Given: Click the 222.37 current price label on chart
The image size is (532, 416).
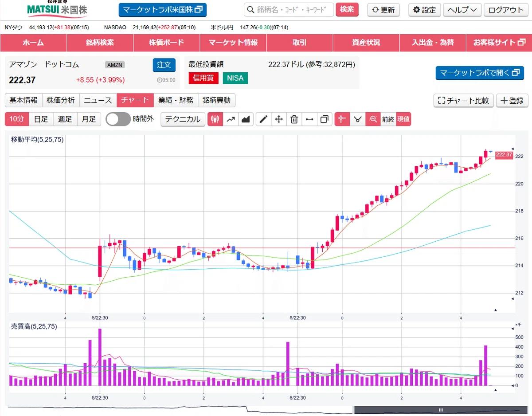Looking at the screenshot, I should [504, 155].
